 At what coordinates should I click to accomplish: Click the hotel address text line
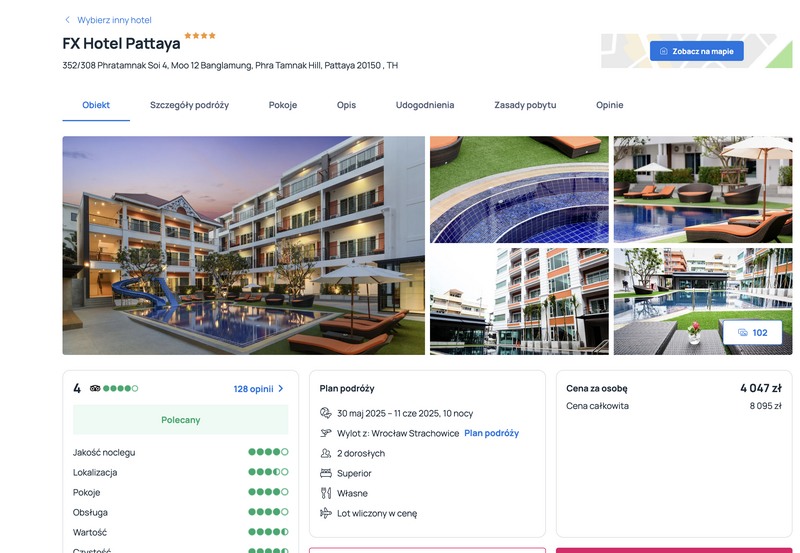click(x=230, y=65)
